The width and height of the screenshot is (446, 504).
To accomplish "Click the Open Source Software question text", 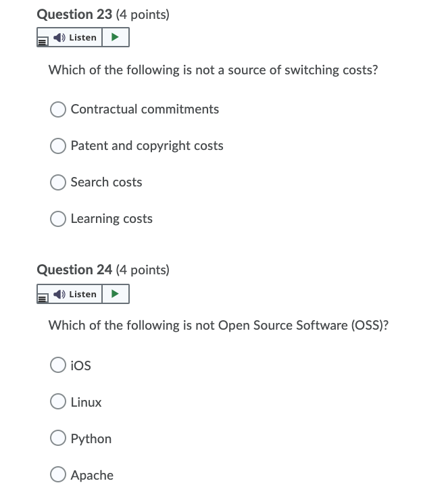I will [x=218, y=326].
